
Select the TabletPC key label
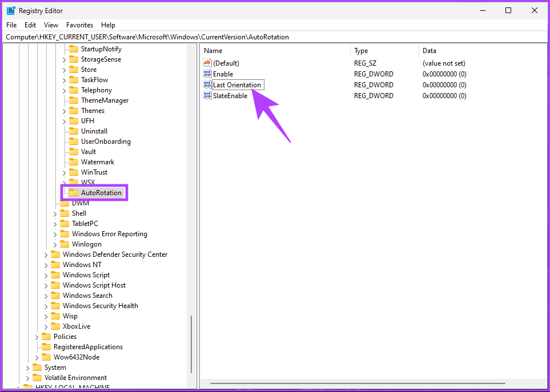(x=85, y=224)
